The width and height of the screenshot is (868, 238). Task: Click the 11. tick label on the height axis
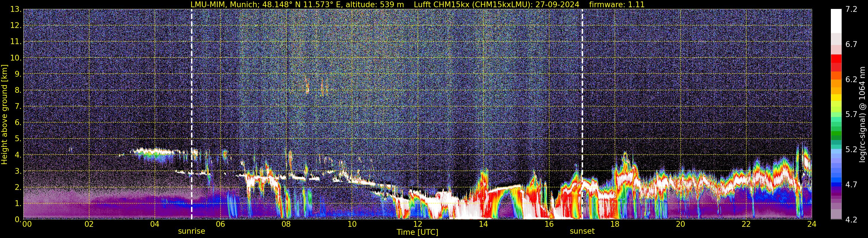coord(16,41)
